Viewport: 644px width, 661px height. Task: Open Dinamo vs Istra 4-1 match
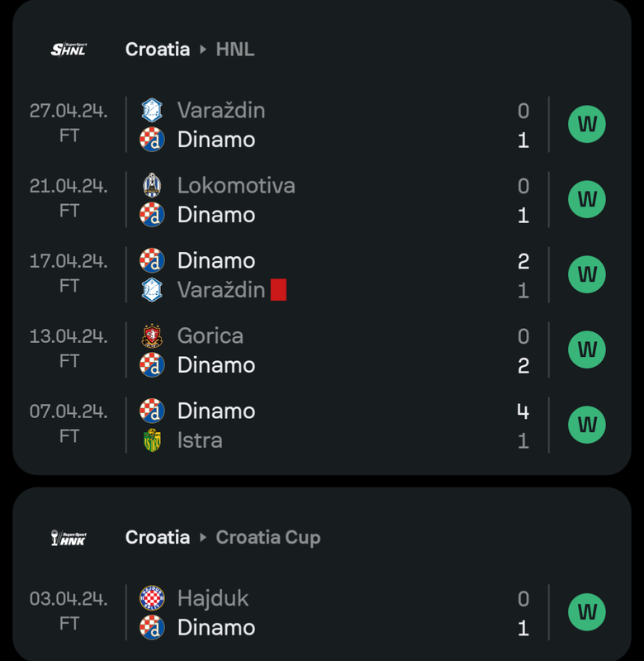click(x=330, y=426)
